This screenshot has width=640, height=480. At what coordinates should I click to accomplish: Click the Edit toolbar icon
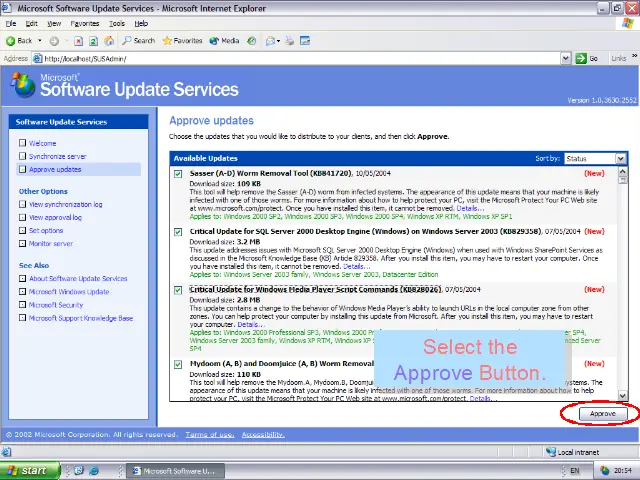(305, 40)
